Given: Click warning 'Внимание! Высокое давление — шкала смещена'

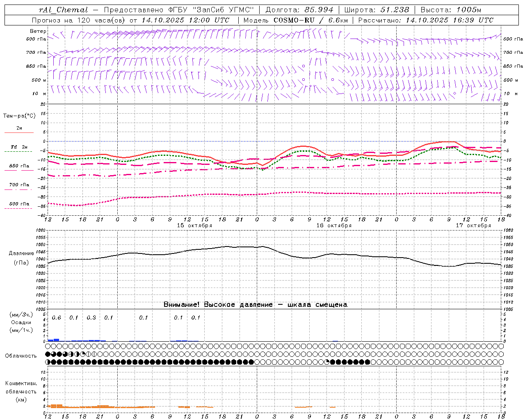Looking at the screenshot, I should (256, 304).
